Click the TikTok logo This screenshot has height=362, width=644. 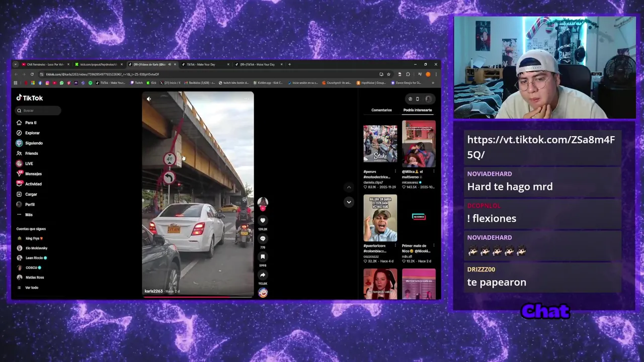tap(30, 98)
